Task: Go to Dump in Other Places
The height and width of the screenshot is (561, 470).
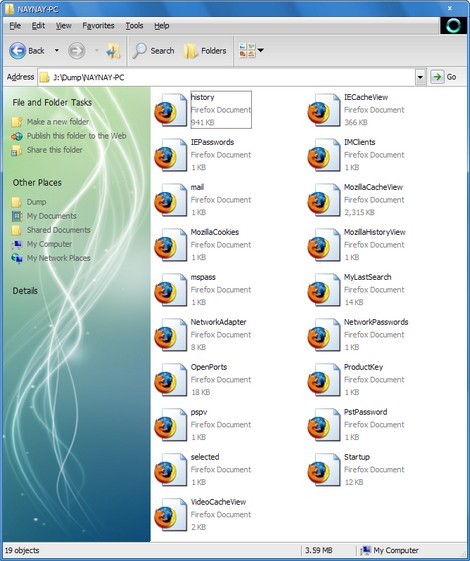Action: (36, 202)
